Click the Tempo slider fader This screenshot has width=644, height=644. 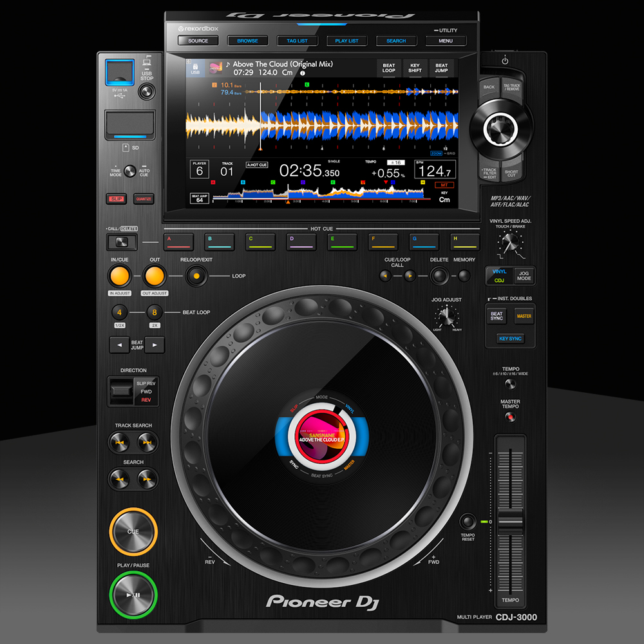pyautogui.click(x=510, y=522)
